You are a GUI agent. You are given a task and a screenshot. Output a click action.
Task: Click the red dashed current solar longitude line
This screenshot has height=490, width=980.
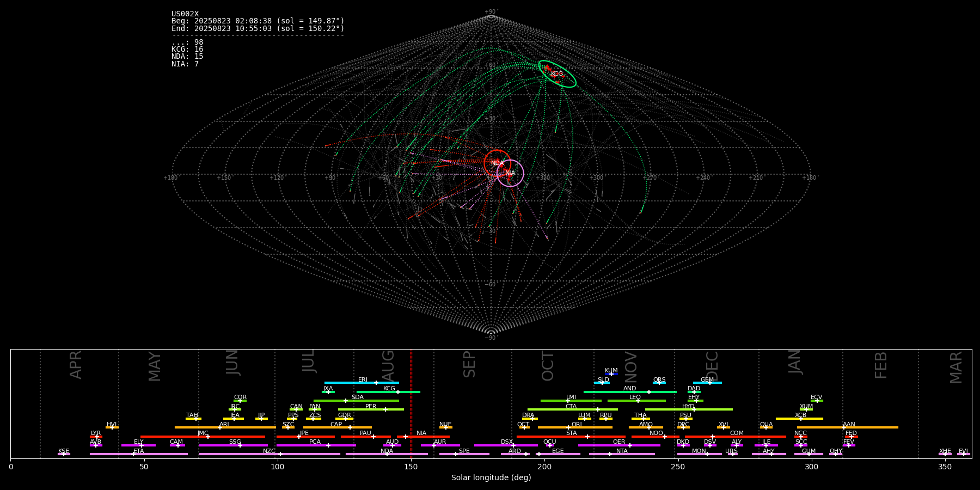coord(411,403)
